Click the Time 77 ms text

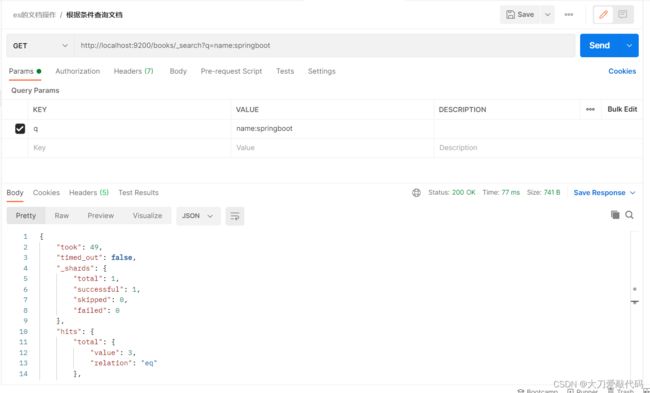pos(501,193)
